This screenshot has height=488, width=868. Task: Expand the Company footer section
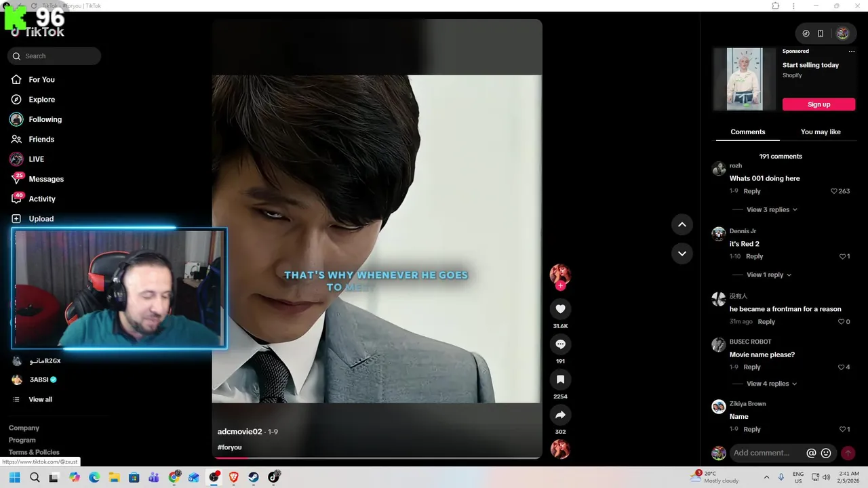[x=24, y=428]
